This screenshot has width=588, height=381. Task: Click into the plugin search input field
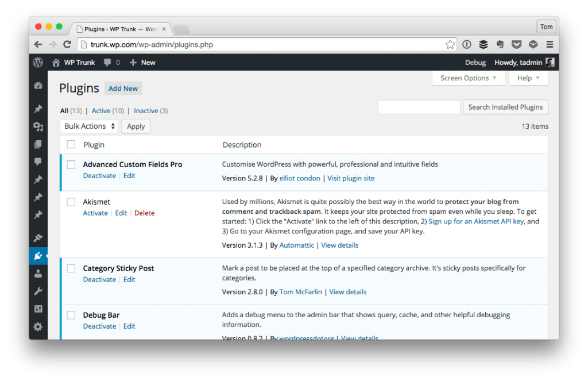tap(419, 107)
